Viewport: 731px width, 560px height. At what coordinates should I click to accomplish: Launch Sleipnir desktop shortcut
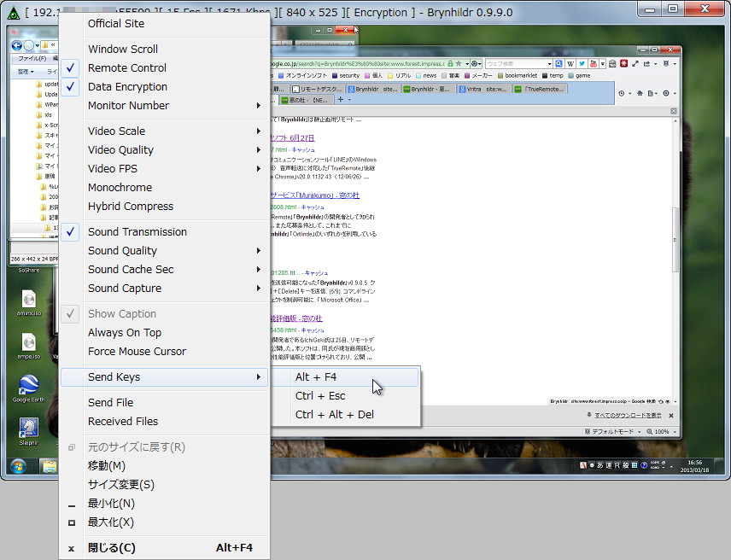click(x=28, y=431)
